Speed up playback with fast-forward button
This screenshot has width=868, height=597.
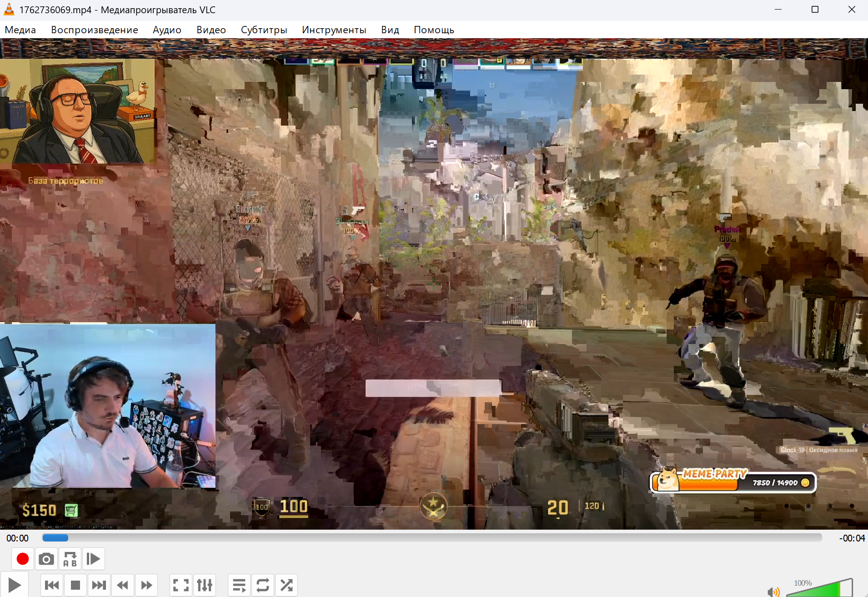(146, 585)
